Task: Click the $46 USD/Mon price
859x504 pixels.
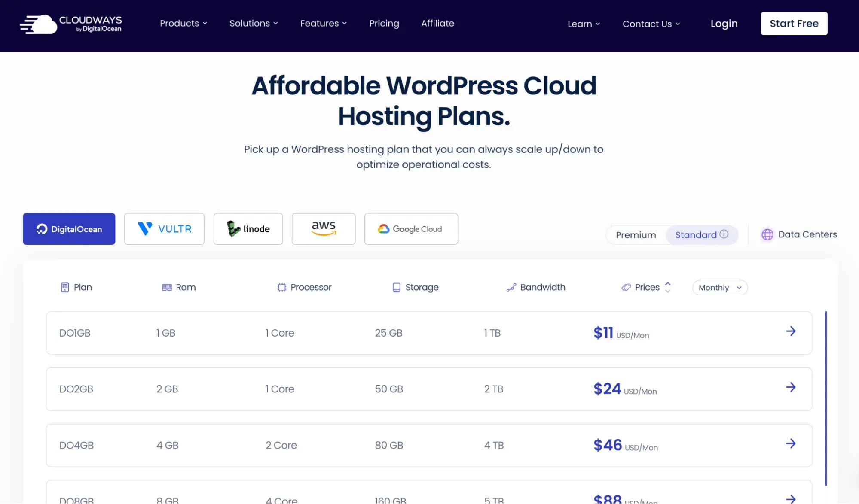Action: [625, 445]
